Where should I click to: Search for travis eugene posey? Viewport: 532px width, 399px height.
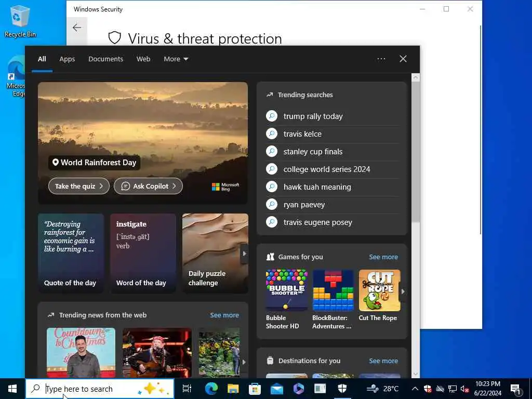(x=318, y=222)
